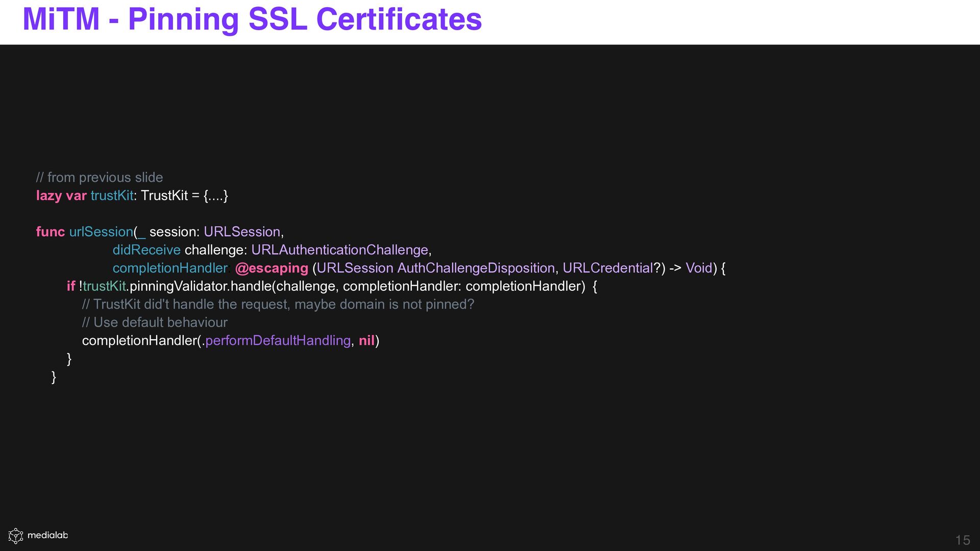Click '.performDefaultHandling' enum value
This screenshot has width=980, height=551.
pos(277,341)
